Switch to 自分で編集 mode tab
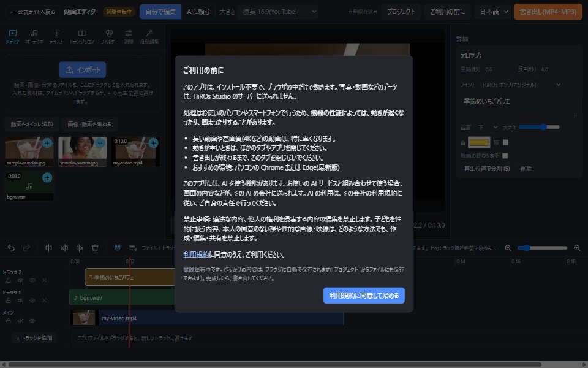 coord(160,12)
